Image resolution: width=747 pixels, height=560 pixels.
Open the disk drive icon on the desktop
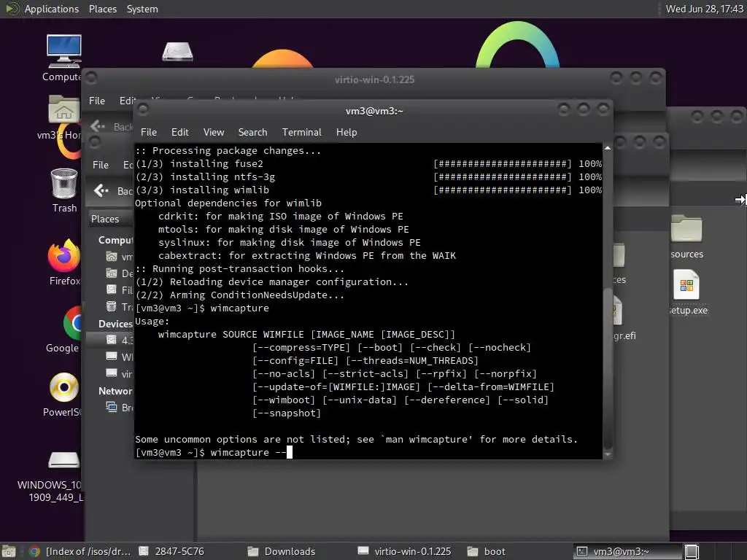[x=177, y=52]
